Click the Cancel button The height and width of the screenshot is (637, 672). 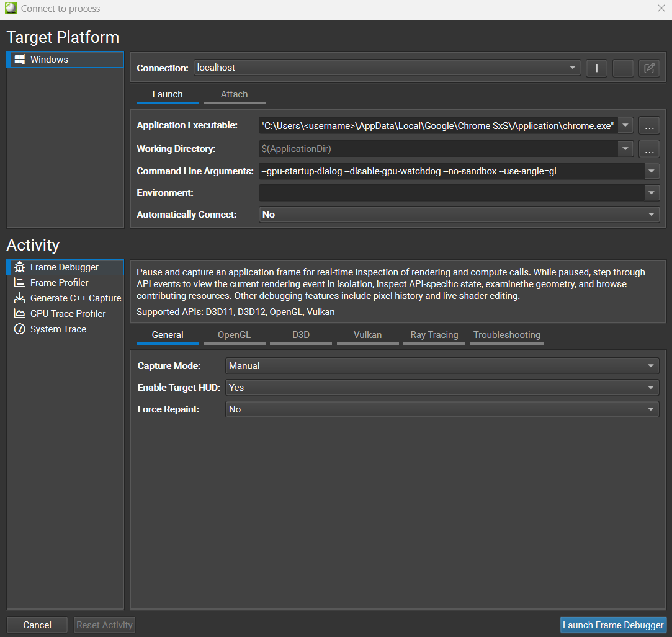point(37,625)
